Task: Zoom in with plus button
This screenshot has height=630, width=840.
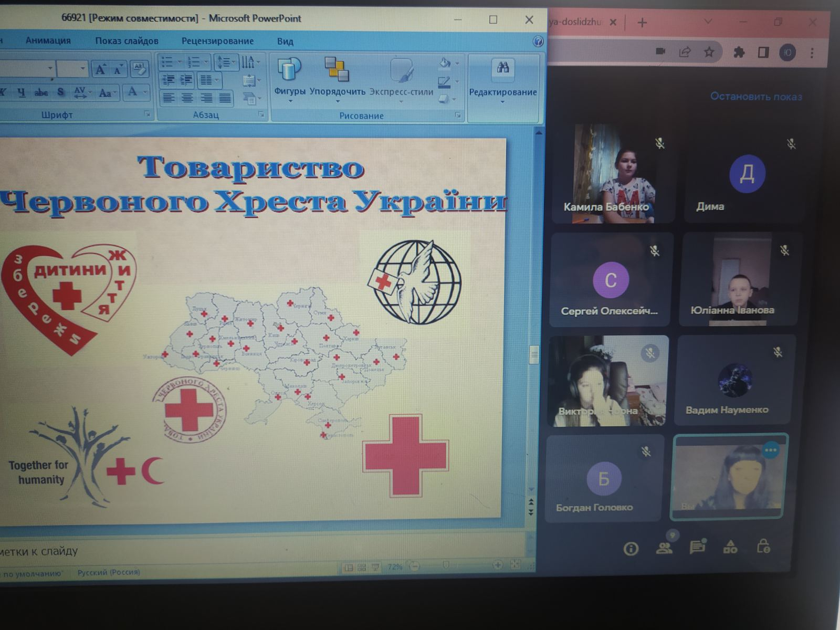Action: click(498, 565)
